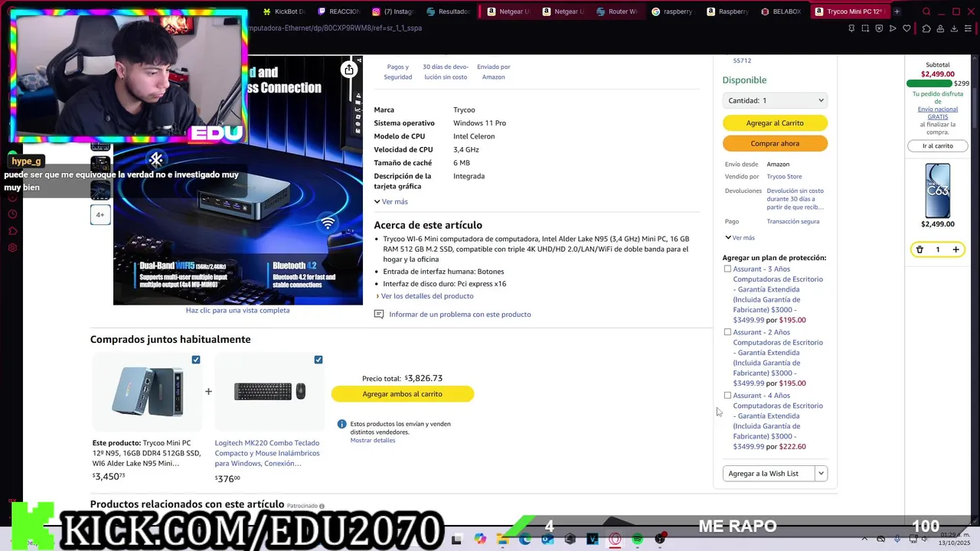980x551 pixels.
Task: Uncheck the Logitech MK220 bundle checkbox
Action: [x=318, y=360]
